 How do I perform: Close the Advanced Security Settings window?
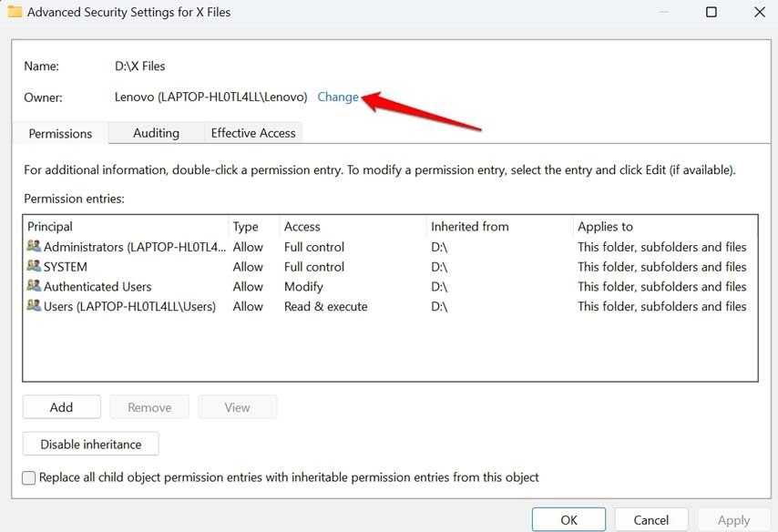pos(760,12)
